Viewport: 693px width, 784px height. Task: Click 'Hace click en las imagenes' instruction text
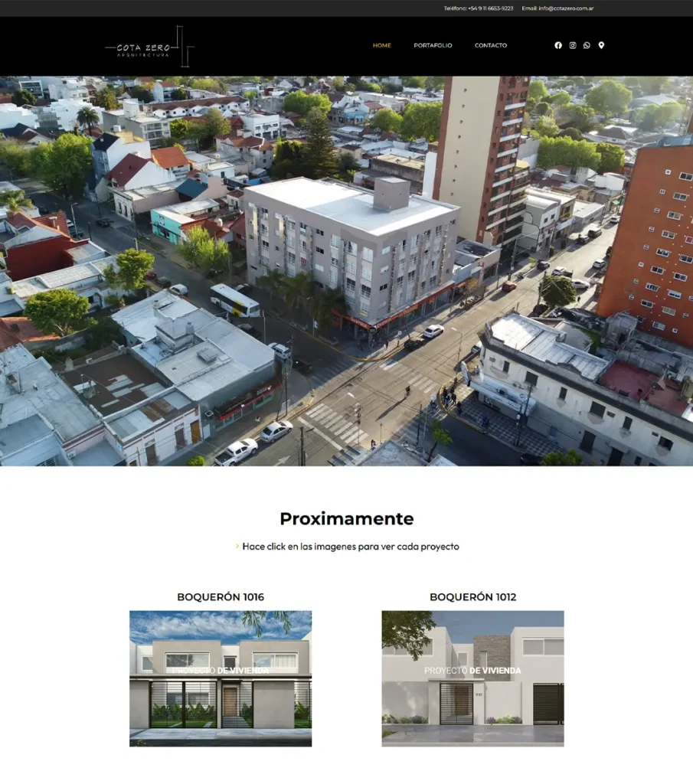point(351,547)
